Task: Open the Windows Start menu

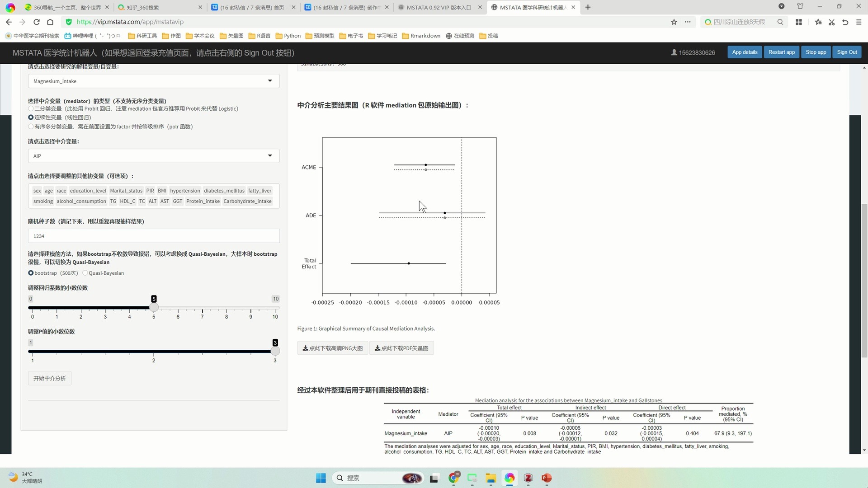Action: [x=321, y=478]
